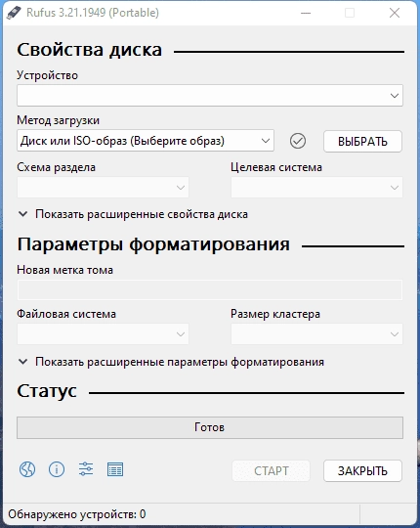Expand Показать расширенные параметры форматирования
420x528 pixels.
[171, 362]
